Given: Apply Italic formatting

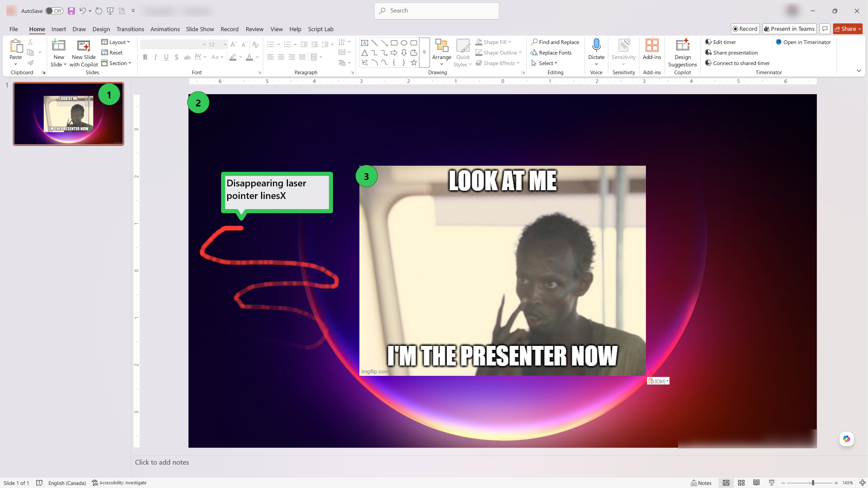Looking at the screenshot, I should (x=156, y=57).
